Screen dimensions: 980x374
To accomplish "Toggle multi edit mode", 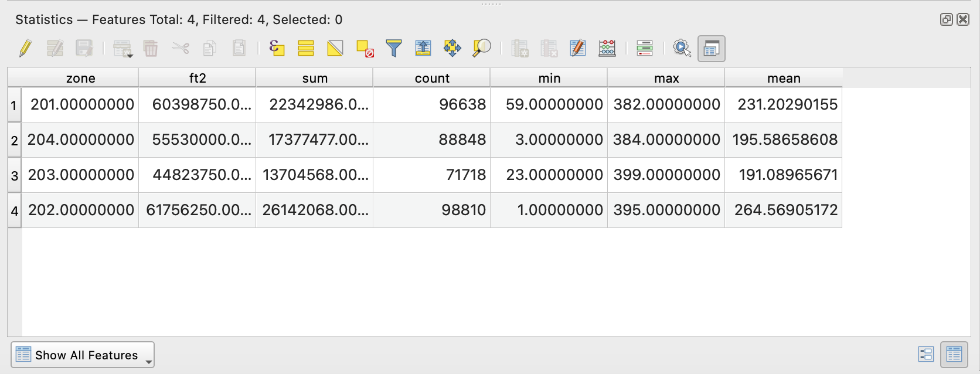I will point(55,48).
